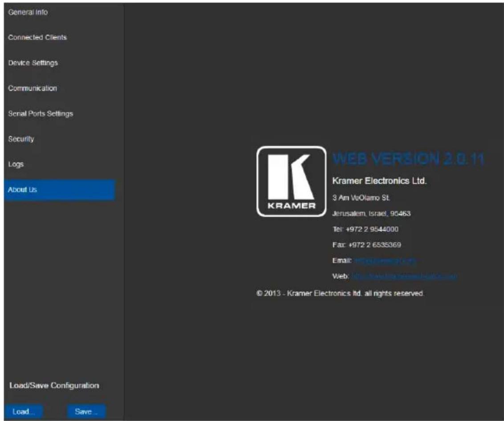Screen dimensions: 504x421
Task: Select the Communication menu item
Action: pos(33,88)
